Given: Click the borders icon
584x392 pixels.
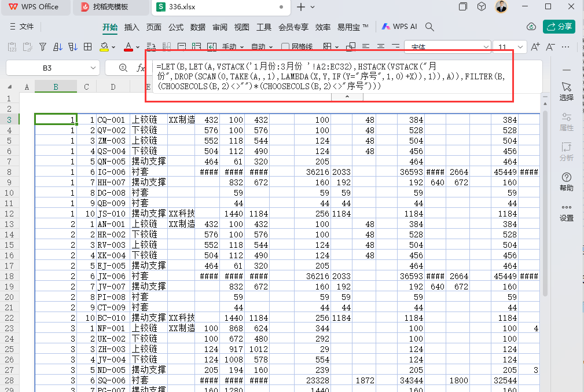Looking at the screenshot, I should pos(328,47).
